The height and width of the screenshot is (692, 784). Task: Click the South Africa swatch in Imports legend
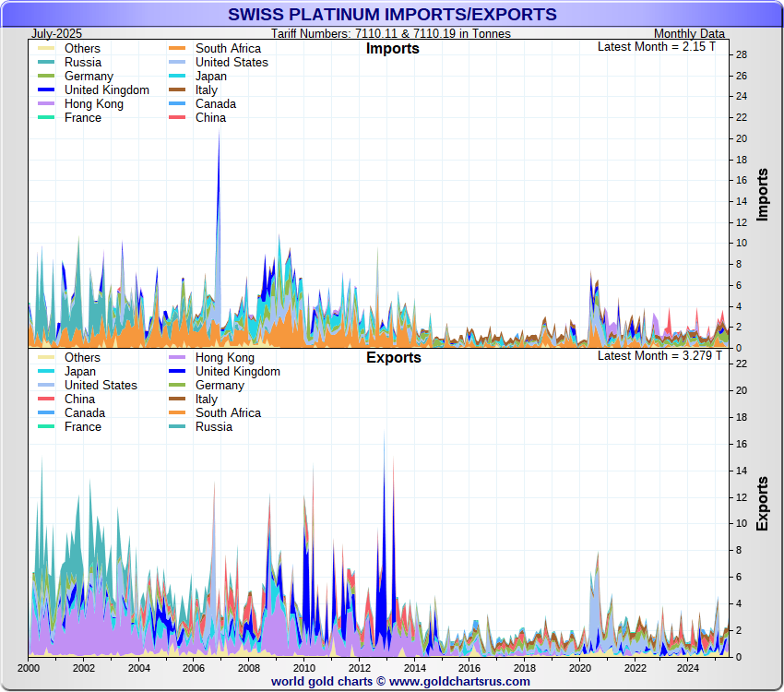coord(176,49)
